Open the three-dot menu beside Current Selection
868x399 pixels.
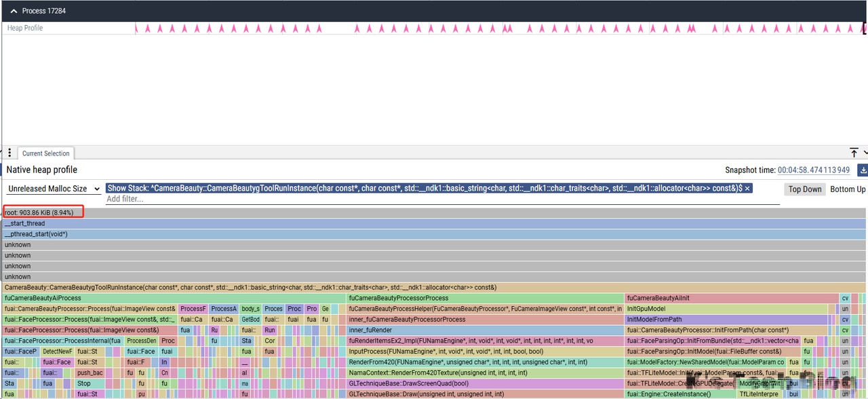(x=9, y=153)
